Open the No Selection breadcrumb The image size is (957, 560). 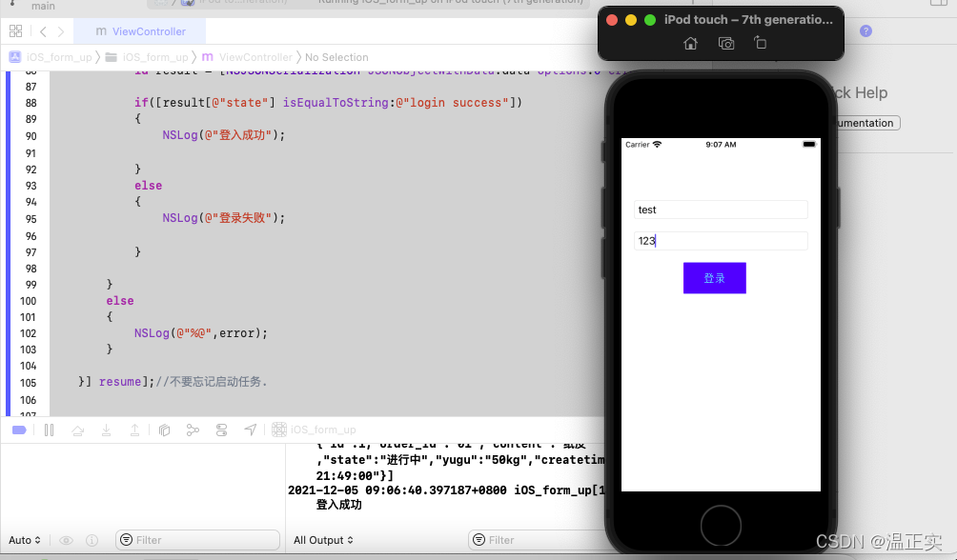336,57
